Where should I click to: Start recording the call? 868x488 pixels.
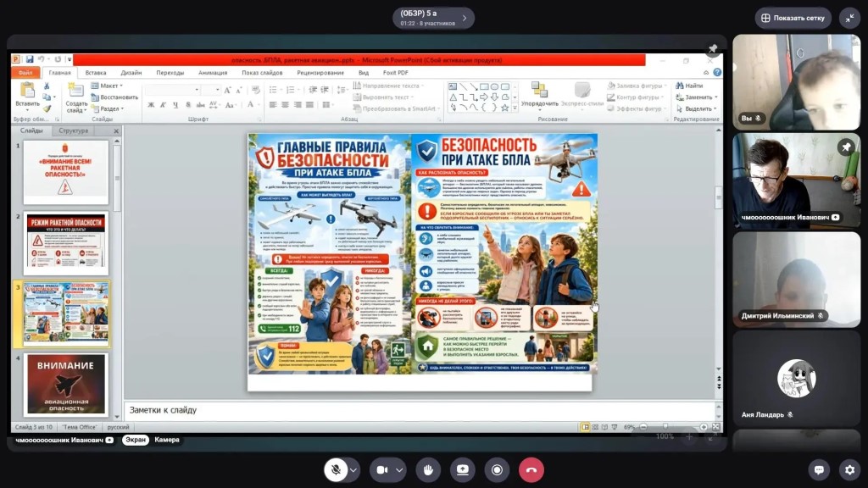pyautogui.click(x=497, y=470)
